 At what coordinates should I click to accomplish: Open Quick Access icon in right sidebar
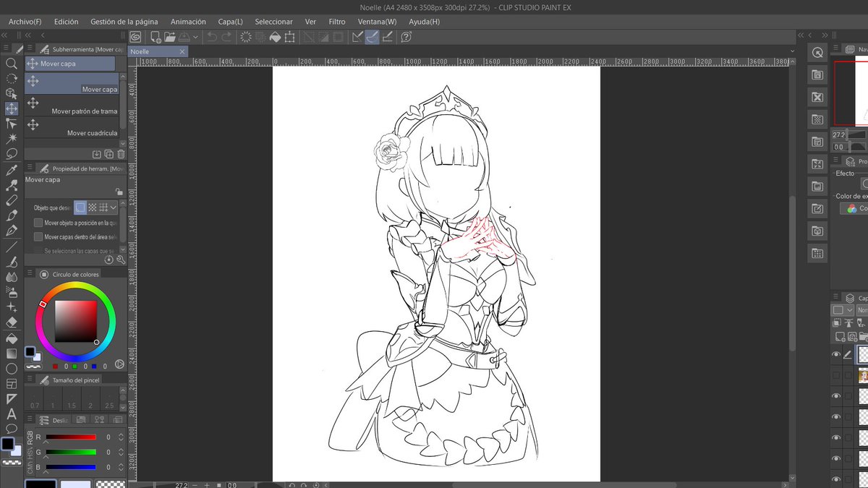(x=817, y=52)
